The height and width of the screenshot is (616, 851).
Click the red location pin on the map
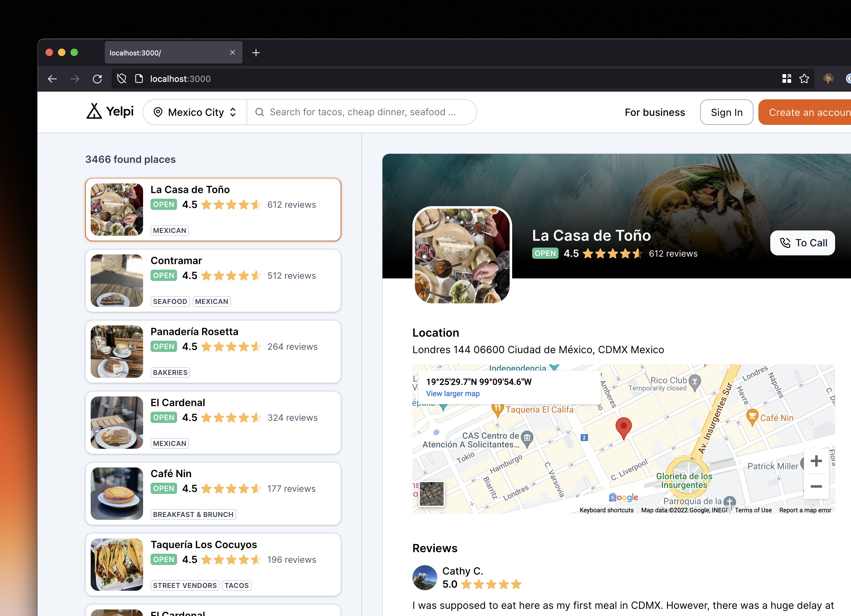623,427
